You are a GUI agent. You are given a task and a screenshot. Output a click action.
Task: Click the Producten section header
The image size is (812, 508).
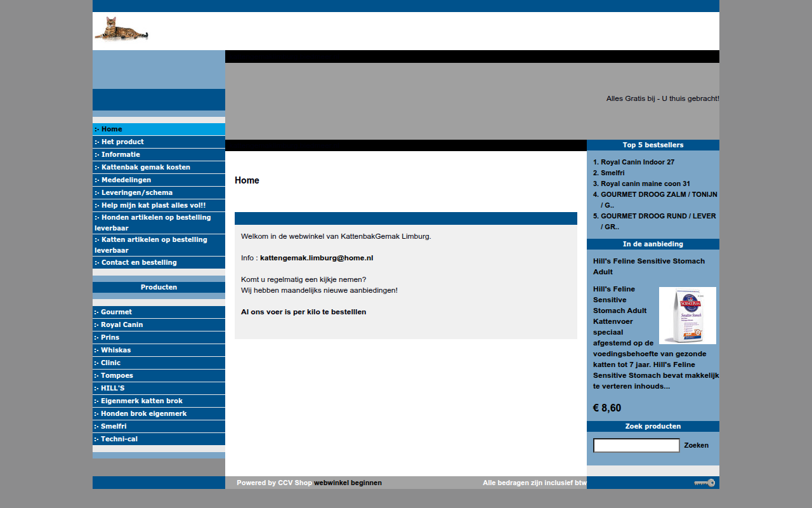coord(159,288)
